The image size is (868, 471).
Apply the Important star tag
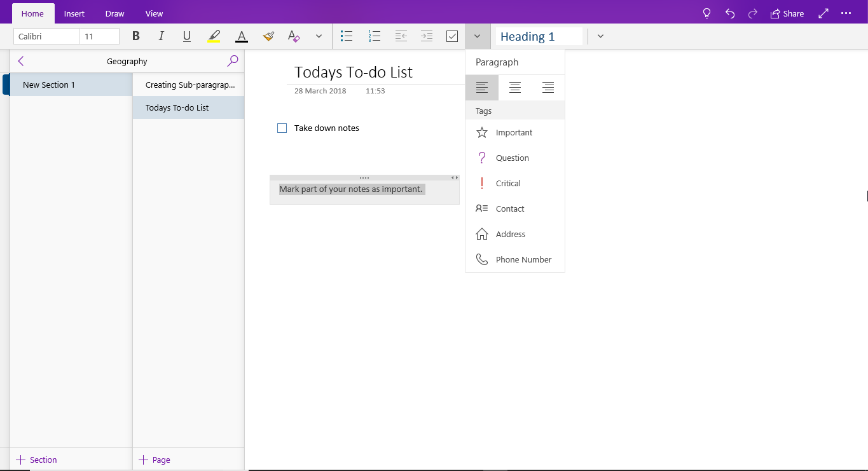point(515,132)
